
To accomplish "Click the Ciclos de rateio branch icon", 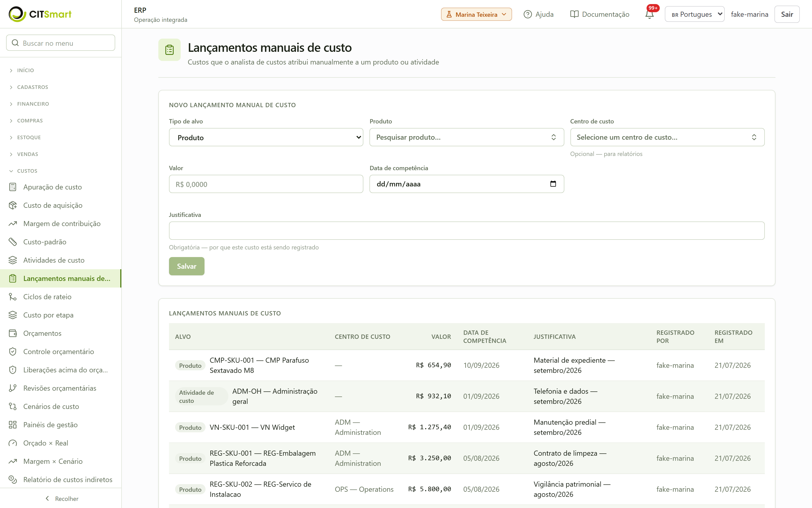I will click(13, 297).
